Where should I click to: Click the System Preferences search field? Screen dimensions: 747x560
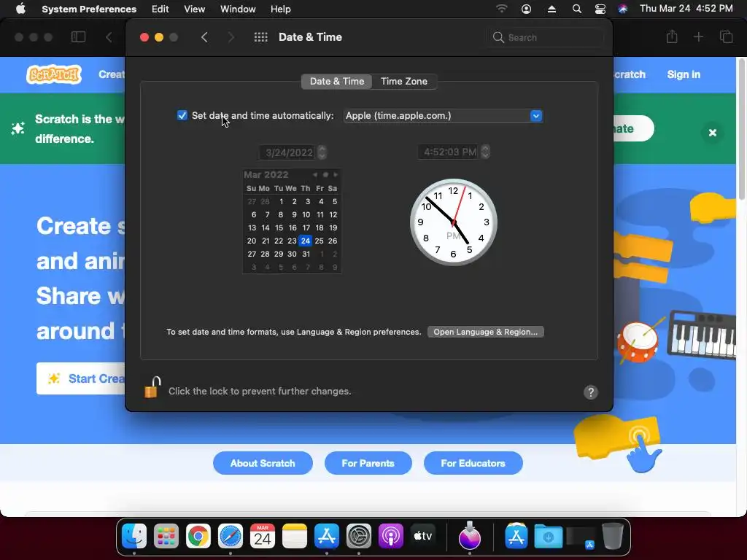pos(546,37)
